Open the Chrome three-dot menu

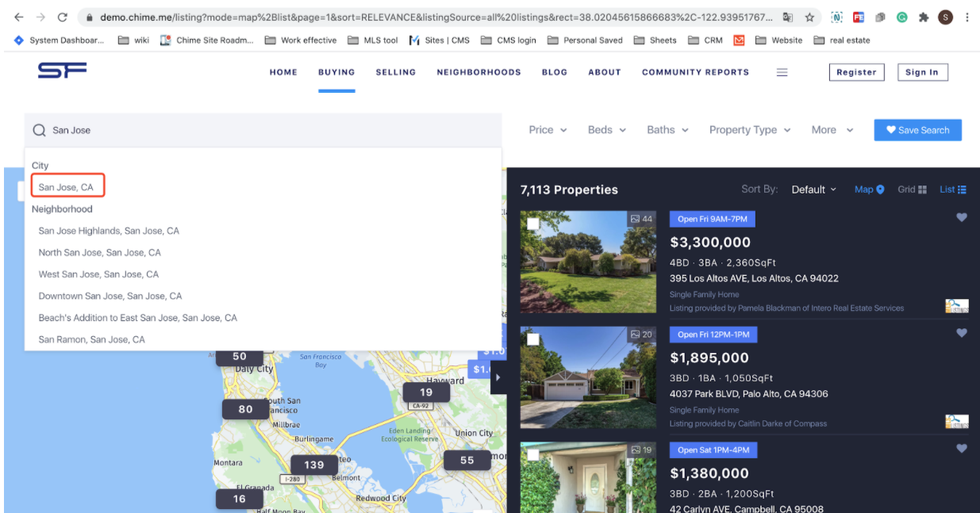(x=967, y=17)
